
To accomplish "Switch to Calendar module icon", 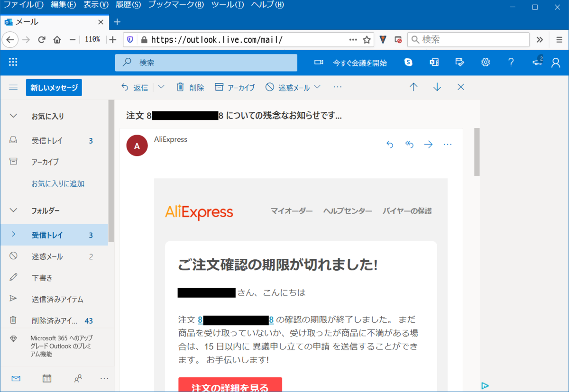I will coord(47,378).
